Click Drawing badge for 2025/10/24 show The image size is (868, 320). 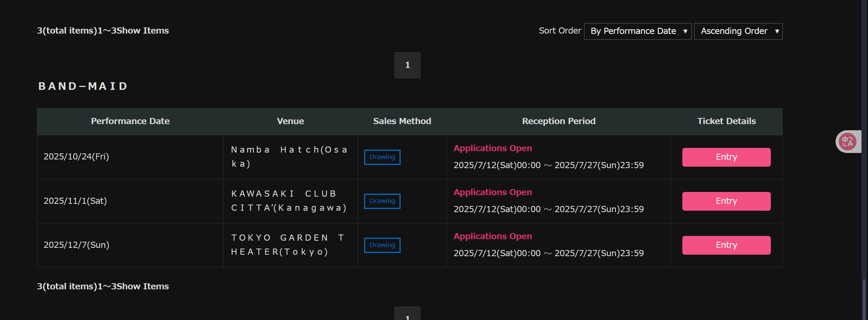[x=382, y=157]
